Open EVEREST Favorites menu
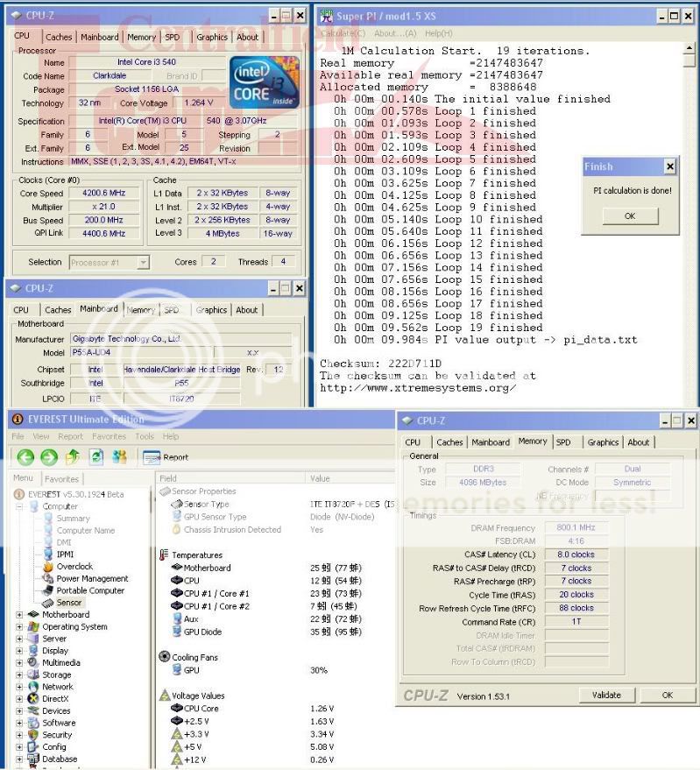Viewport: 700px width, 770px height. (x=109, y=436)
